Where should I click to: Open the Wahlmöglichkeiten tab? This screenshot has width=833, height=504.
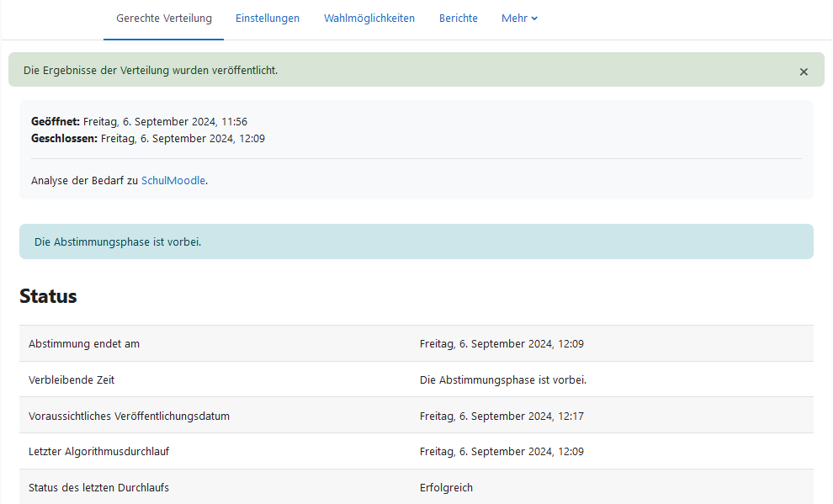(369, 19)
